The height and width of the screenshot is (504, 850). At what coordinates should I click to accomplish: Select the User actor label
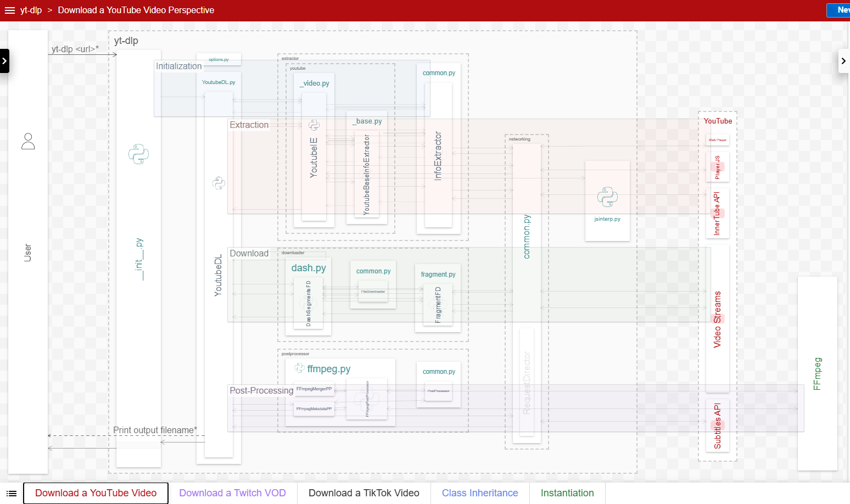click(x=27, y=253)
